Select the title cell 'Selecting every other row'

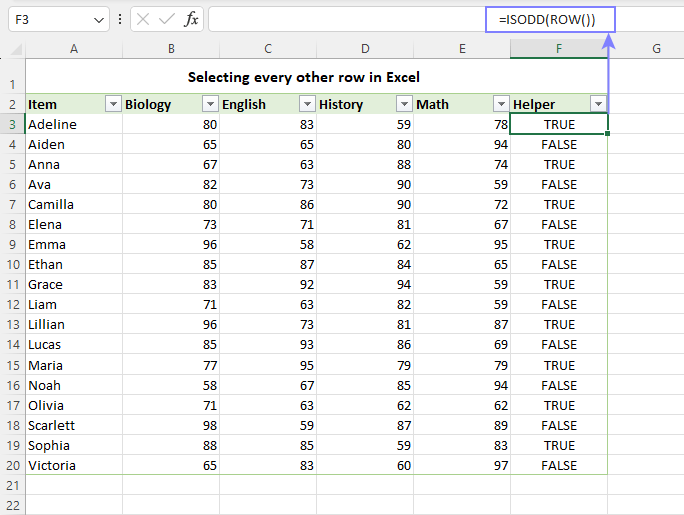[x=304, y=77]
